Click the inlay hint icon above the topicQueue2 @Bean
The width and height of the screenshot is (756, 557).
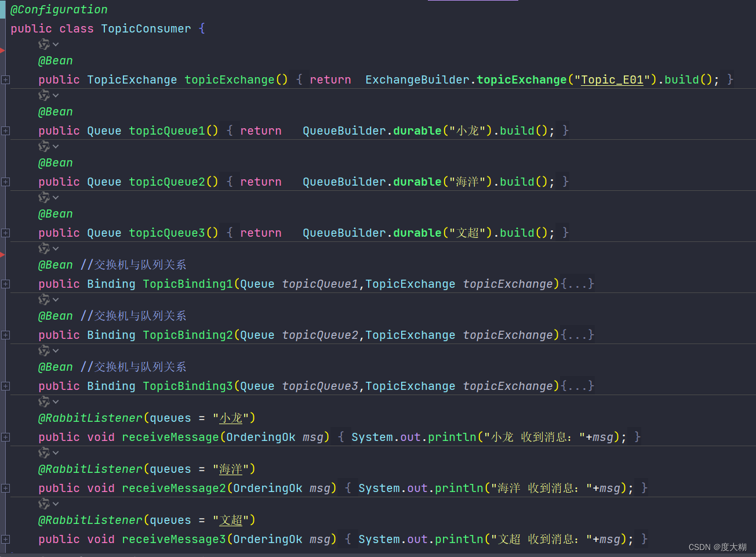point(44,146)
